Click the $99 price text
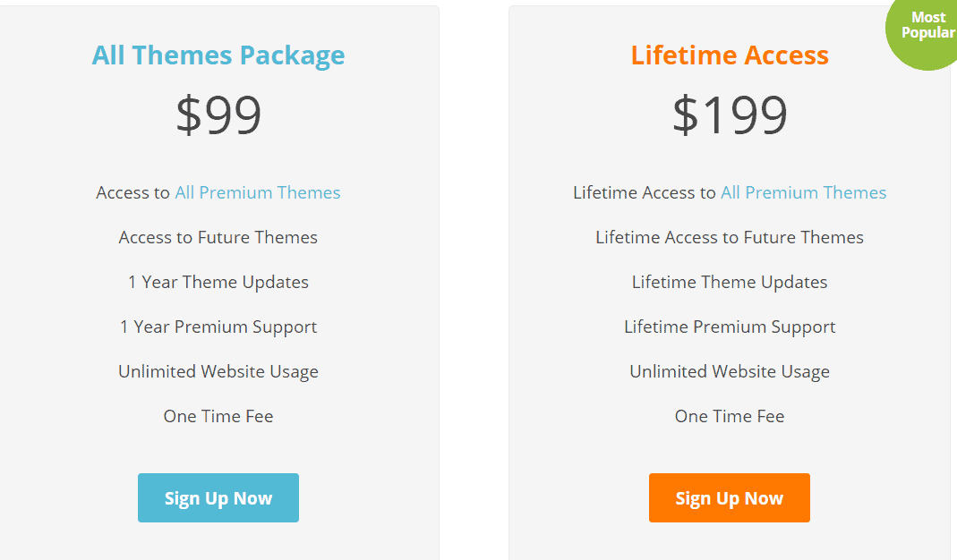Viewport: 957px width, 560px height. click(218, 115)
